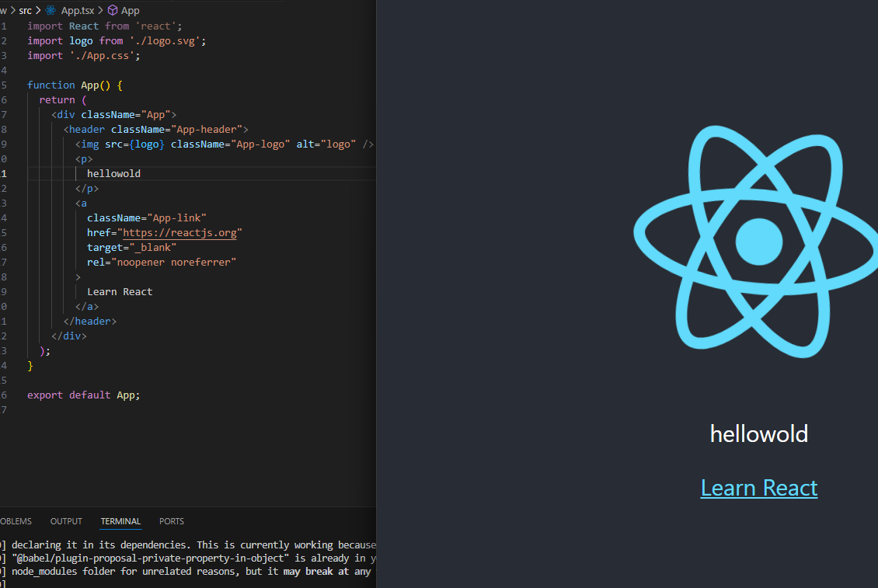878x588 pixels.
Task: Switch to the TERMINAL panel tab
Action: (120, 520)
